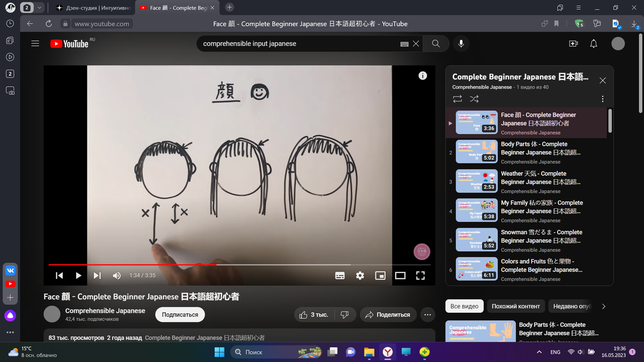Image resolution: width=644 pixels, height=362 pixels.
Task: Click the taskbar Поиск search box
Action: [276, 352]
